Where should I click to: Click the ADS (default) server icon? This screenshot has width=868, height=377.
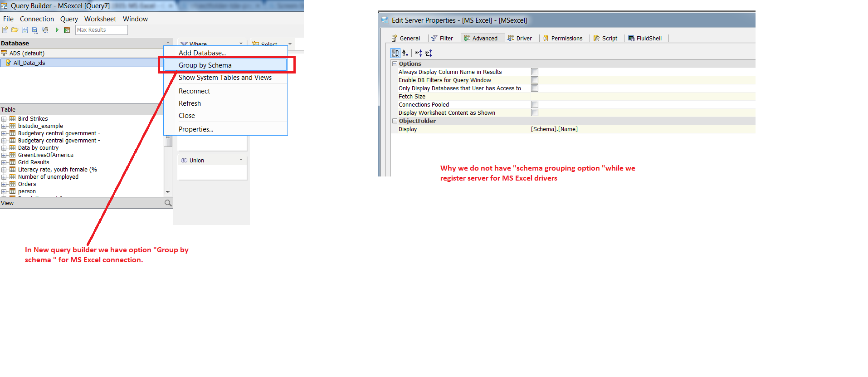[x=4, y=53]
